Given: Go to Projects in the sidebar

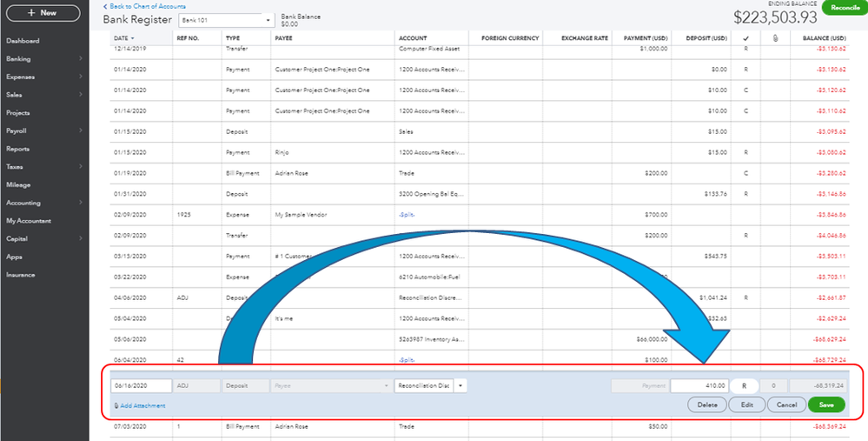Looking at the screenshot, I should [x=17, y=113].
